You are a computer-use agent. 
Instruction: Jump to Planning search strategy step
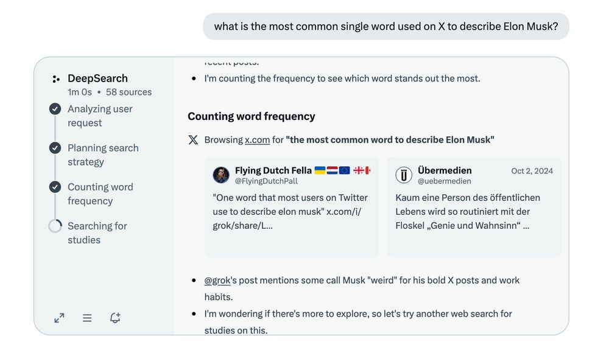103,155
